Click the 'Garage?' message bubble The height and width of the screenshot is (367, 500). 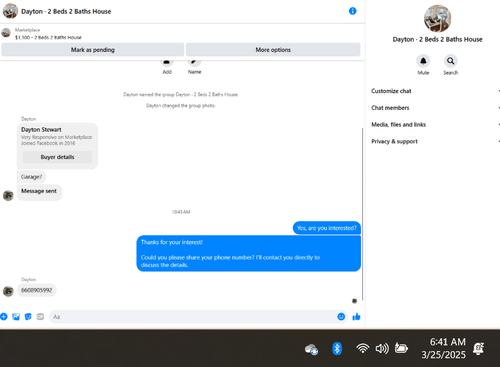pos(31,177)
